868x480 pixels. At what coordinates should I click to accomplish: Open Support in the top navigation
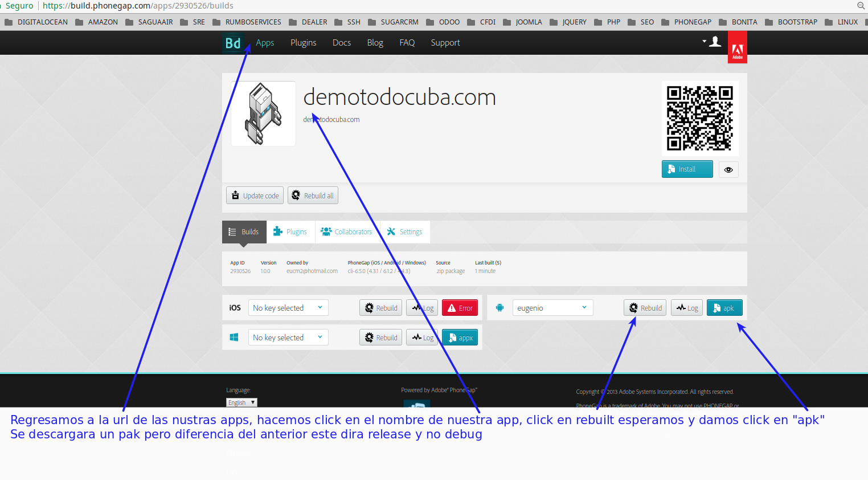coord(445,43)
